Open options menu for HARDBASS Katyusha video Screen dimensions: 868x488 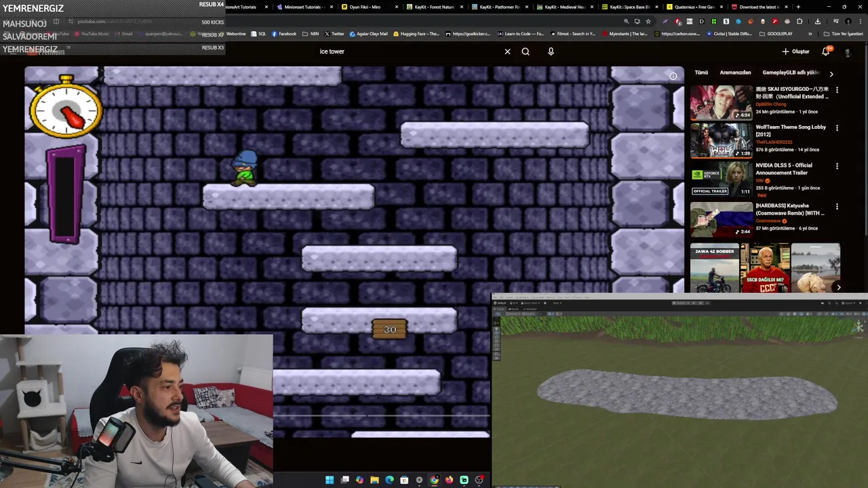[x=837, y=206]
